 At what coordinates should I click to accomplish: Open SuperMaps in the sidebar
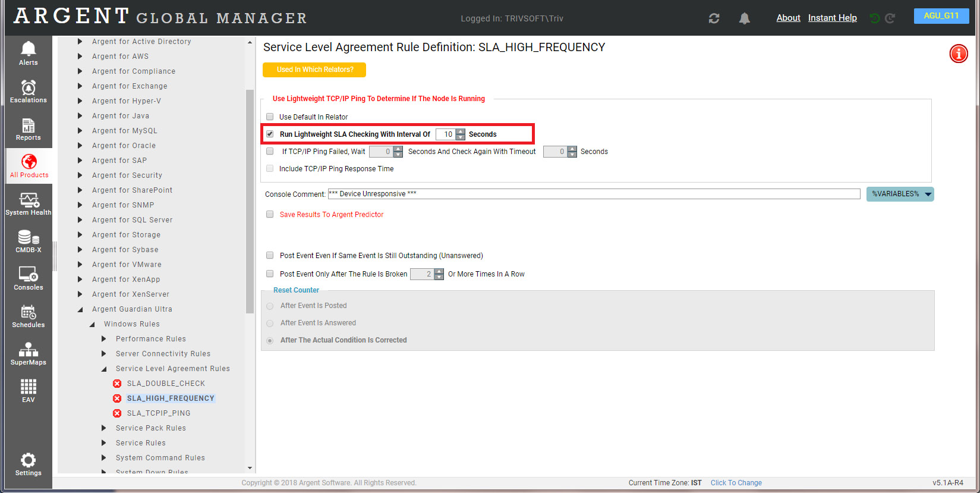pos(28,354)
